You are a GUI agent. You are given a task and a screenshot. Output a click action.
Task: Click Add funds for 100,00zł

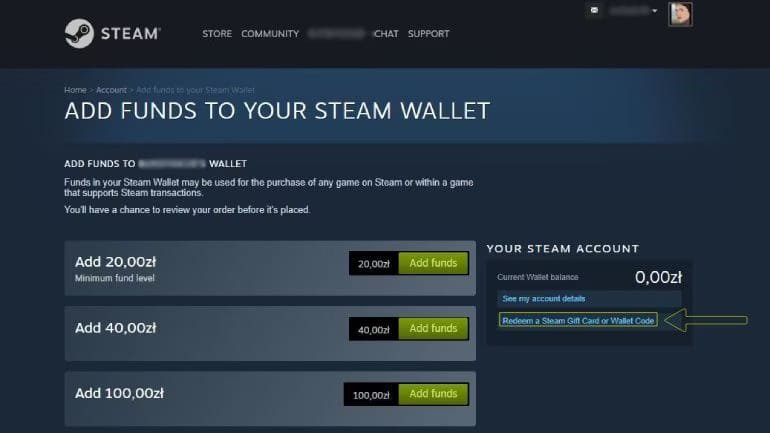click(433, 394)
